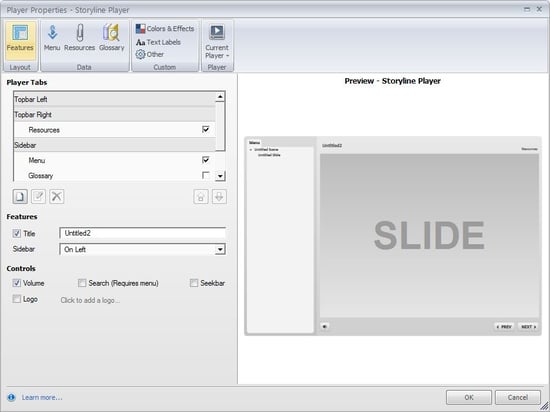Click Menu tab in preview sidebar
This screenshot has width=550, height=412.
tap(255, 143)
